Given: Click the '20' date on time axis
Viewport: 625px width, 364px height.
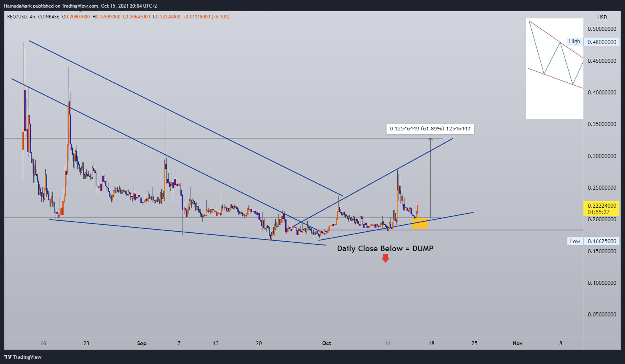Looking at the screenshot, I should [259, 343].
